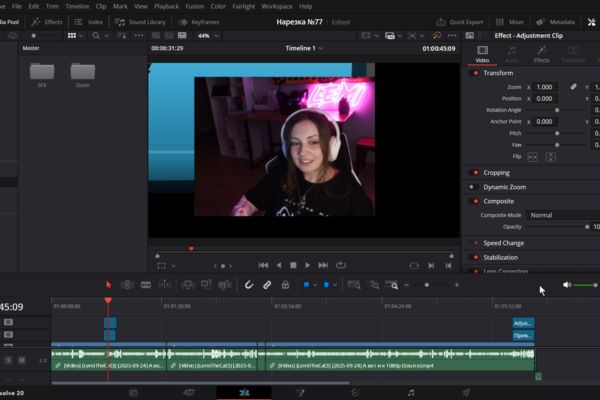Toggle timeline snapping magnet icon
Viewport: 600px width, 400px height.
pos(249,285)
